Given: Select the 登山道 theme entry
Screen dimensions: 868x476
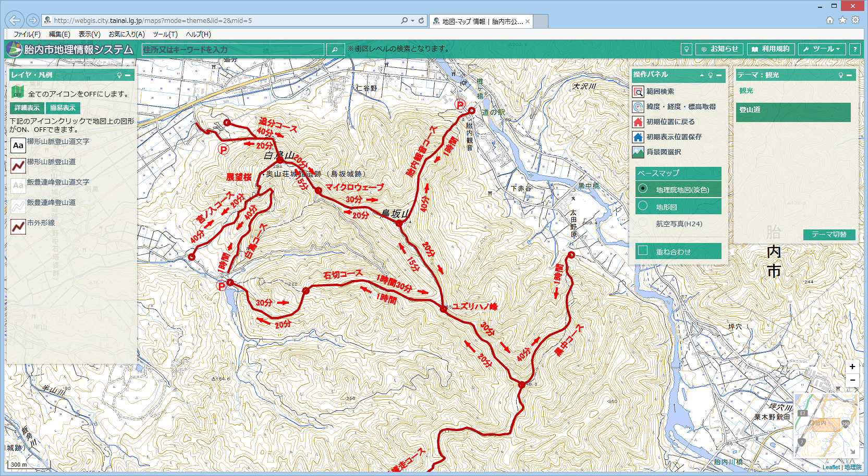Looking at the screenshot, I should pos(793,112).
